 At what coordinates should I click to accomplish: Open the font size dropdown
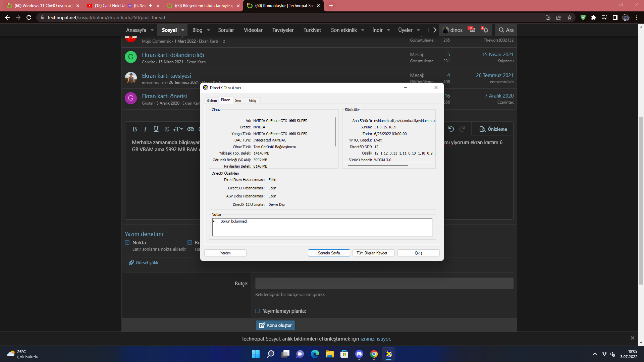coord(178,129)
